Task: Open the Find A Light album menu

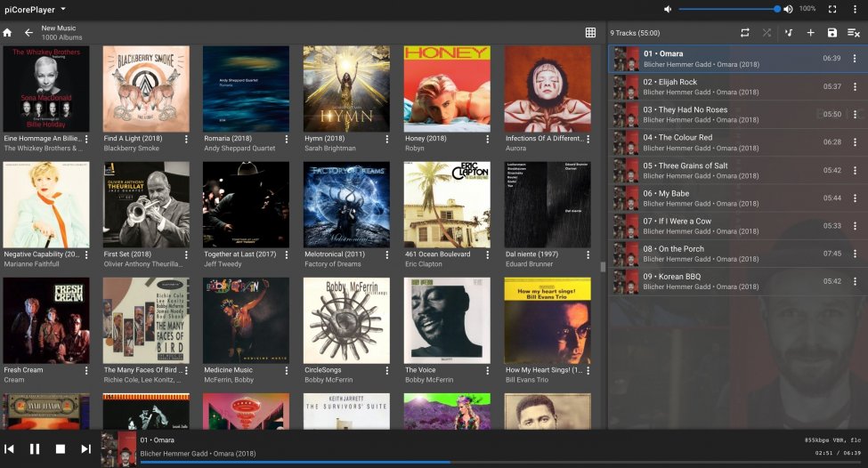Action: (x=186, y=139)
